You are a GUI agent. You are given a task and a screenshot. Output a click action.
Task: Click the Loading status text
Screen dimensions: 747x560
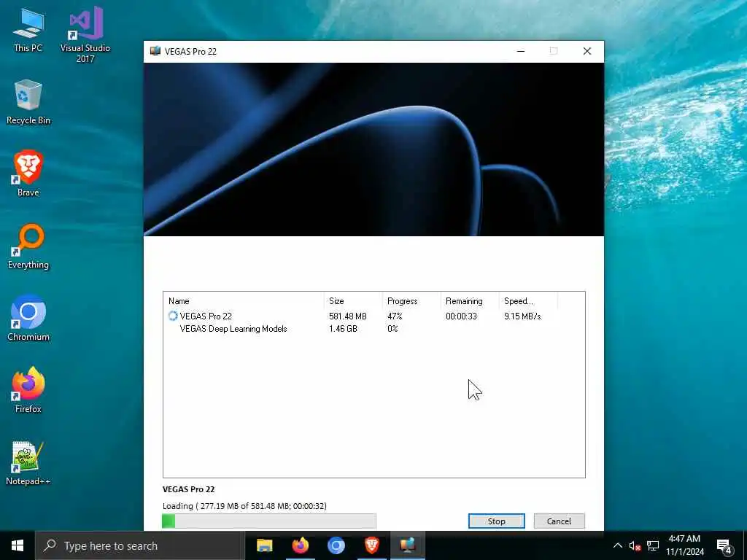[244, 506]
